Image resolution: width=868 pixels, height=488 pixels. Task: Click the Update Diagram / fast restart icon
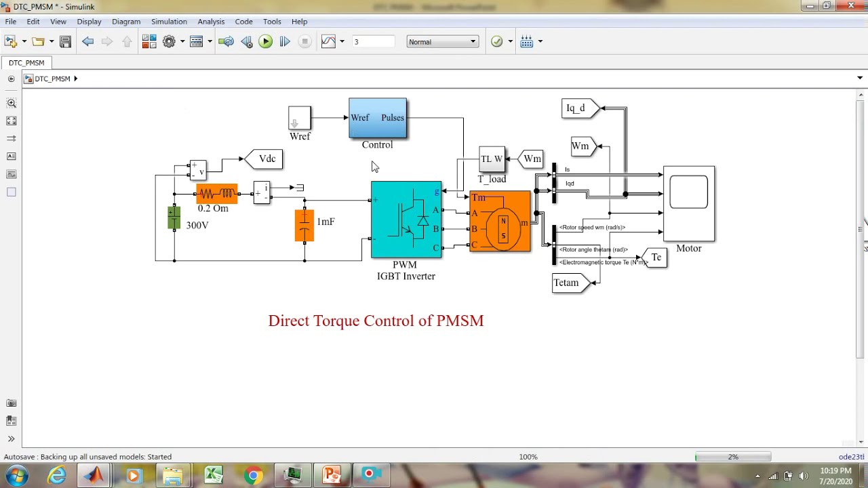[x=226, y=41]
